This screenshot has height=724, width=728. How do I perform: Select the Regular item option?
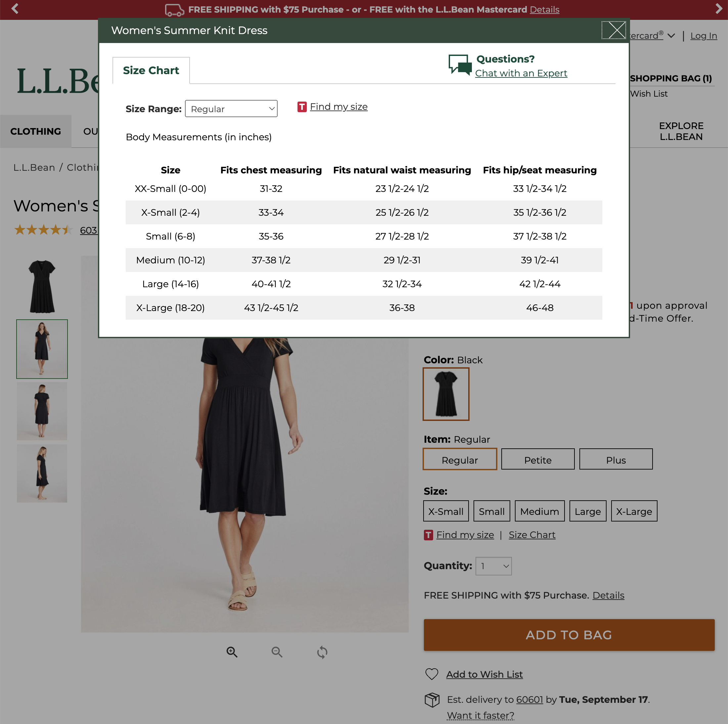(459, 459)
